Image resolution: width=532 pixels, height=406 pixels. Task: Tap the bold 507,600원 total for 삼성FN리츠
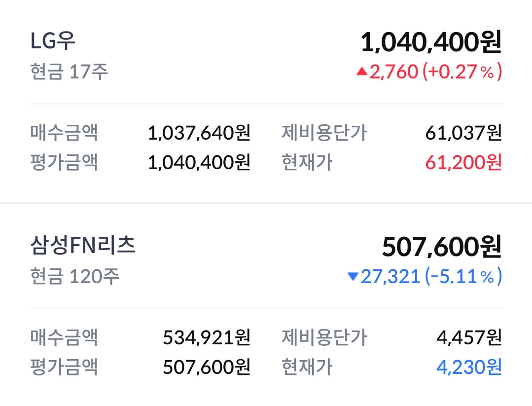tap(441, 247)
